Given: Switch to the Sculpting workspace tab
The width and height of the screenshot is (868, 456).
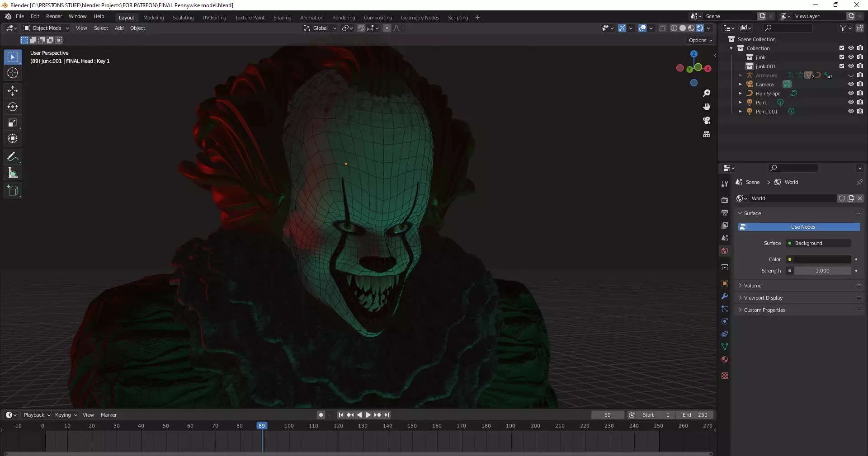Looking at the screenshot, I should point(183,18).
